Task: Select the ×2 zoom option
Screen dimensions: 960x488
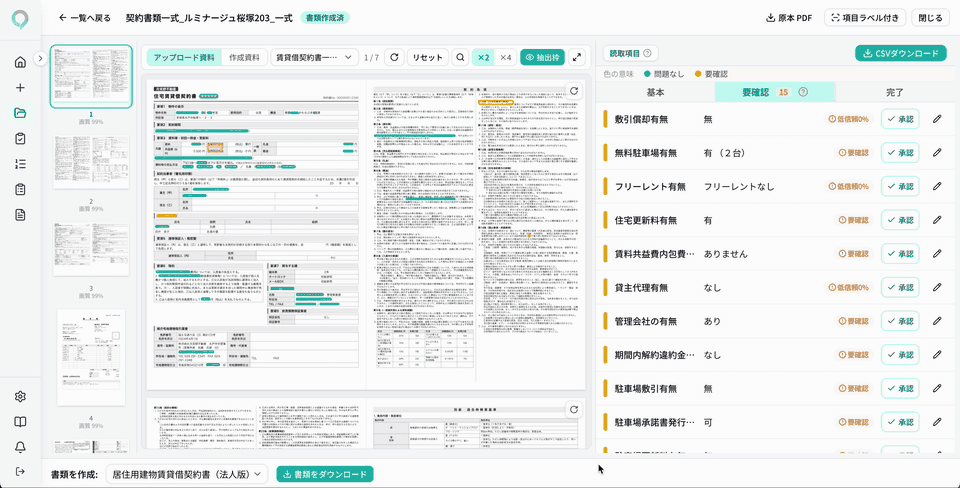Action: (x=483, y=57)
